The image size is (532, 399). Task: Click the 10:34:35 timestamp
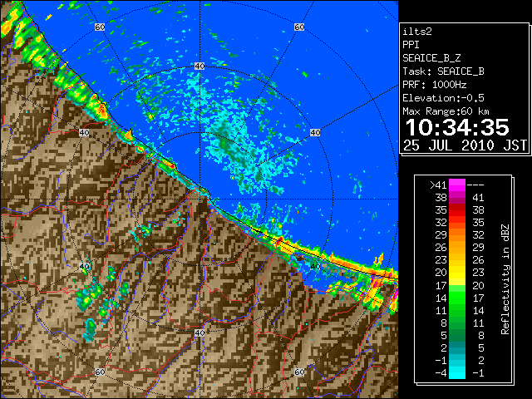[457, 127]
